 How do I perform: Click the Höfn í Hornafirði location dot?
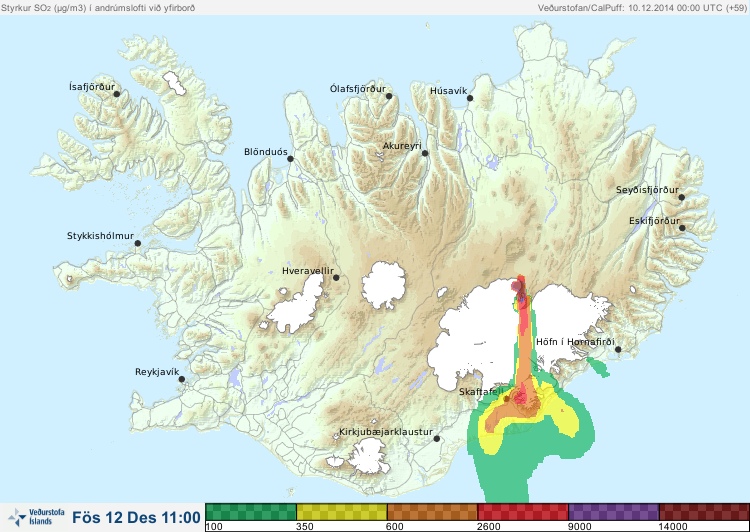point(618,350)
